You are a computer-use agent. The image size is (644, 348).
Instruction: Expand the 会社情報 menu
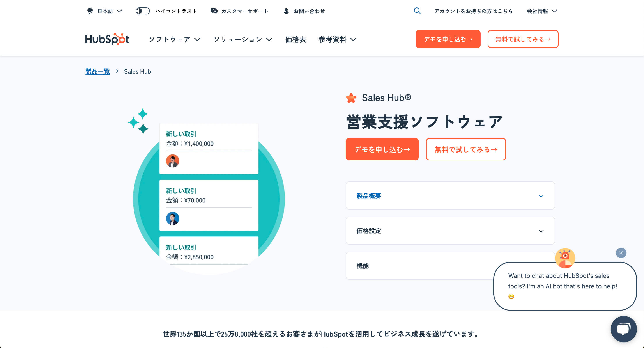click(x=542, y=11)
